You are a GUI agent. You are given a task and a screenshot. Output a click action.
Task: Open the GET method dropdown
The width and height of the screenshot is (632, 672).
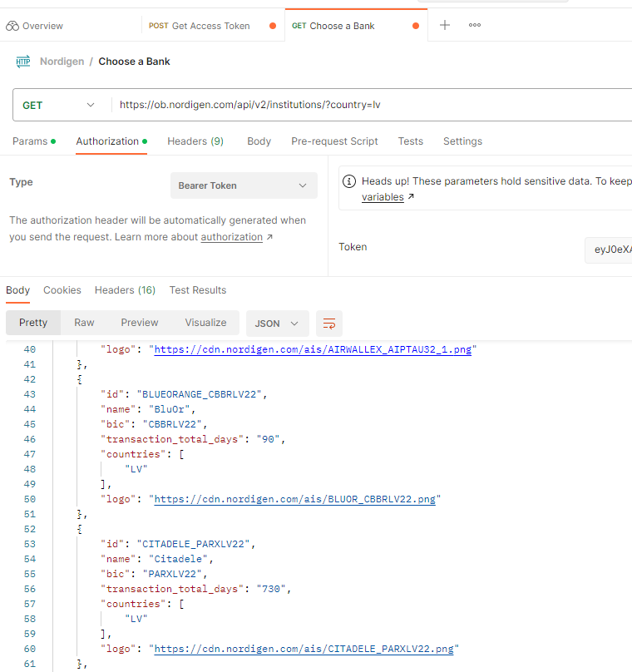(x=58, y=105)
